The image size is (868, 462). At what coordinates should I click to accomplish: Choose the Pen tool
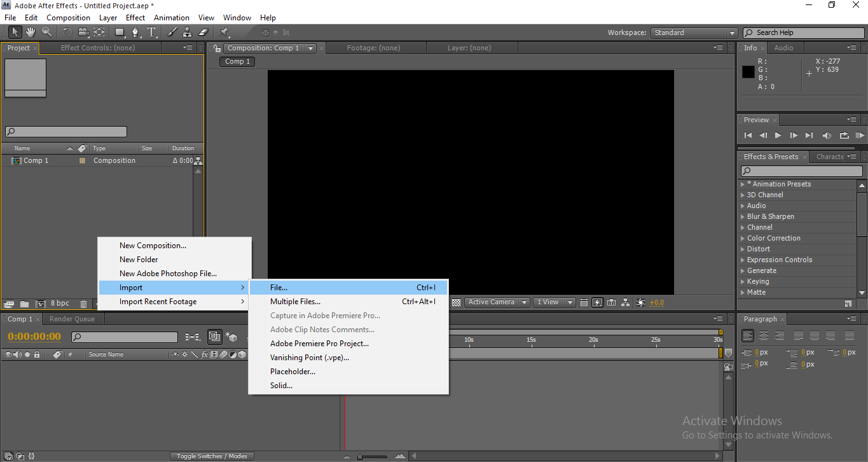tap(135, 32)
